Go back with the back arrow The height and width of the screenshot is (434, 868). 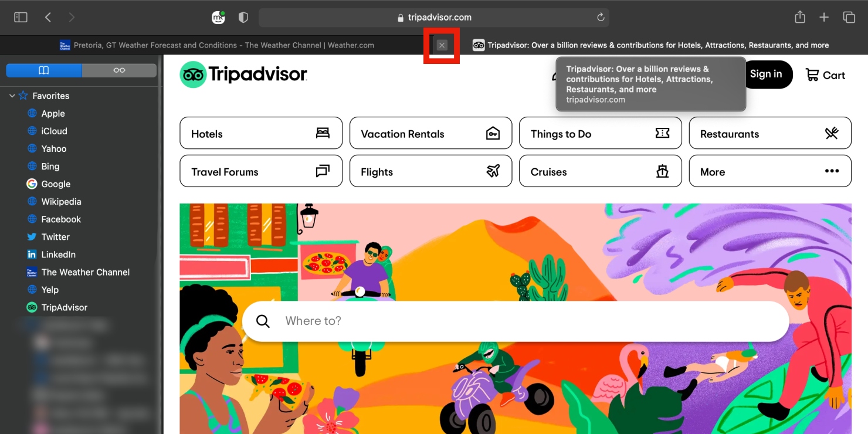(48, 18)
